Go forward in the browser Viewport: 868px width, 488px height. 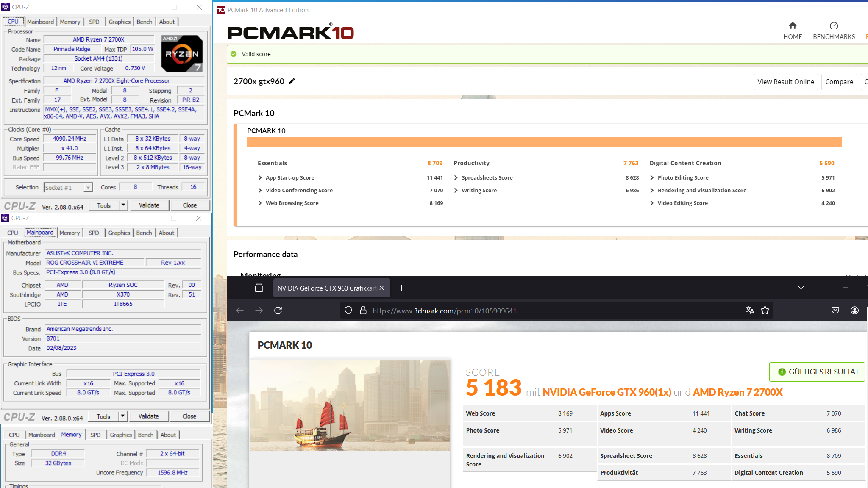coord(259,311)
